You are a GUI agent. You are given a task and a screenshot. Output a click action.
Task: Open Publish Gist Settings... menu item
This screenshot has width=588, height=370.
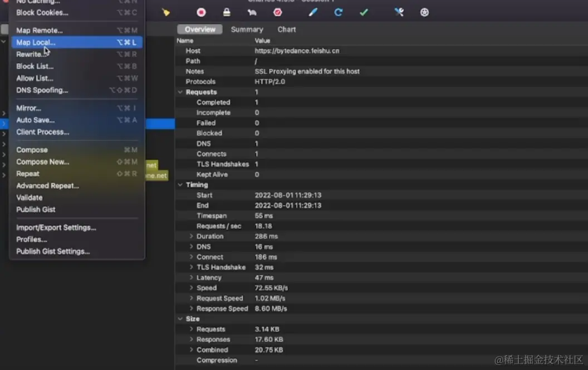click(77, 251)
